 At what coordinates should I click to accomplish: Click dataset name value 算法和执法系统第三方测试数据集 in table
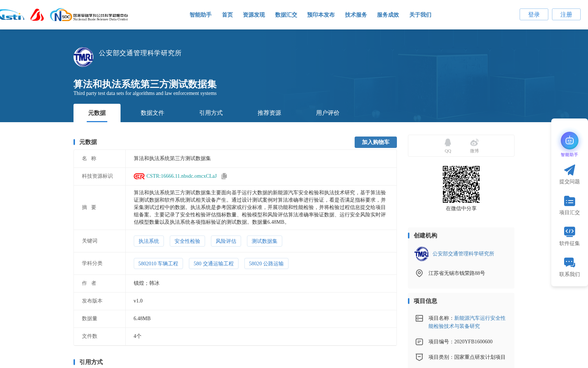coord(172,159)
